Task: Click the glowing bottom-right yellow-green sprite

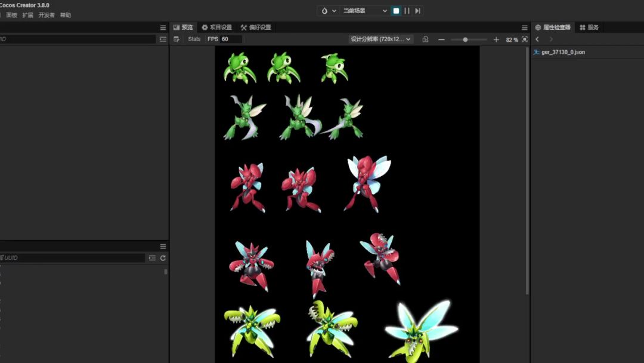Action: coord(421,331)
